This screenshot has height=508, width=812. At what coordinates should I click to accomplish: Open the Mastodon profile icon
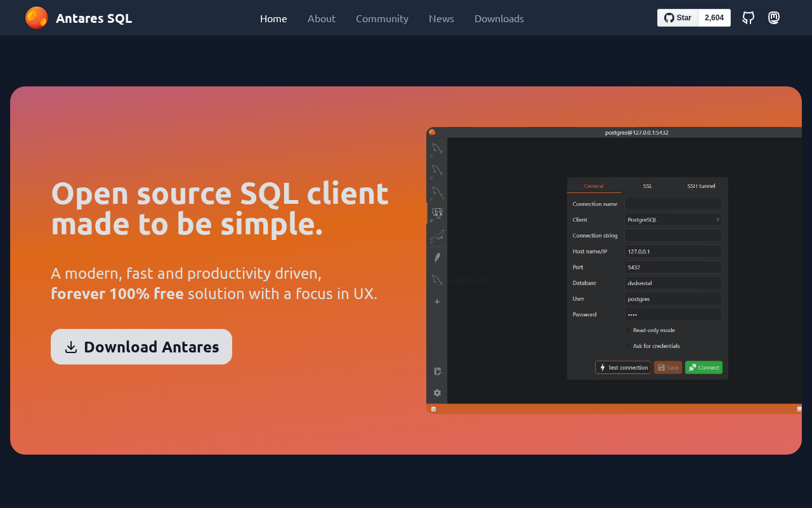click(x=774, y=18)
